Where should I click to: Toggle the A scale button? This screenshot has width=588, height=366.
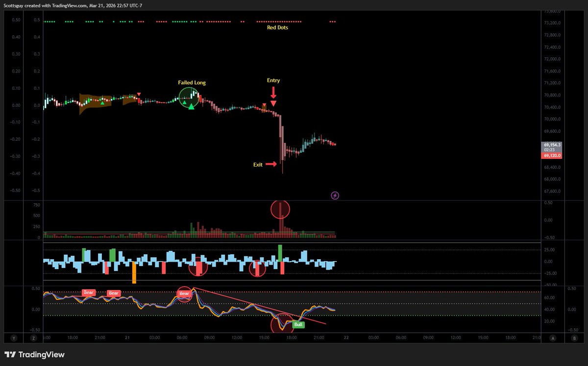pyautogui.click(x=552, y=338)
